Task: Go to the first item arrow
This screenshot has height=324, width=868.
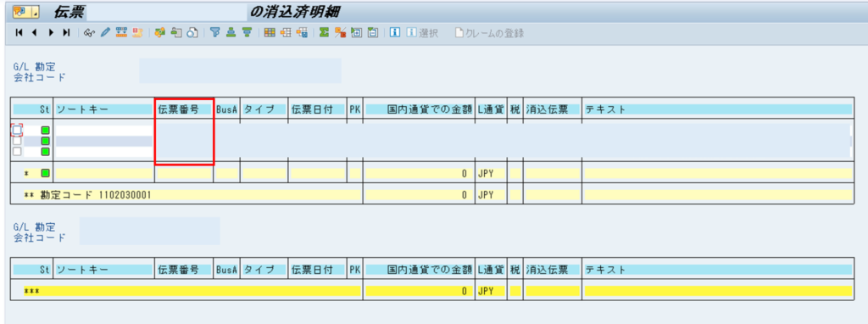Action: (19, 33)
